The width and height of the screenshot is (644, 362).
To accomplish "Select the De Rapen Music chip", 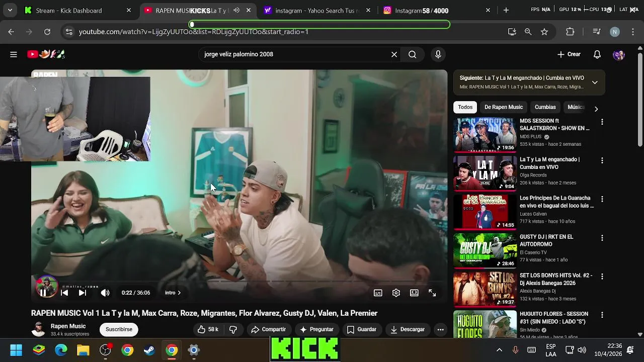I will click(x=504, y=107).
